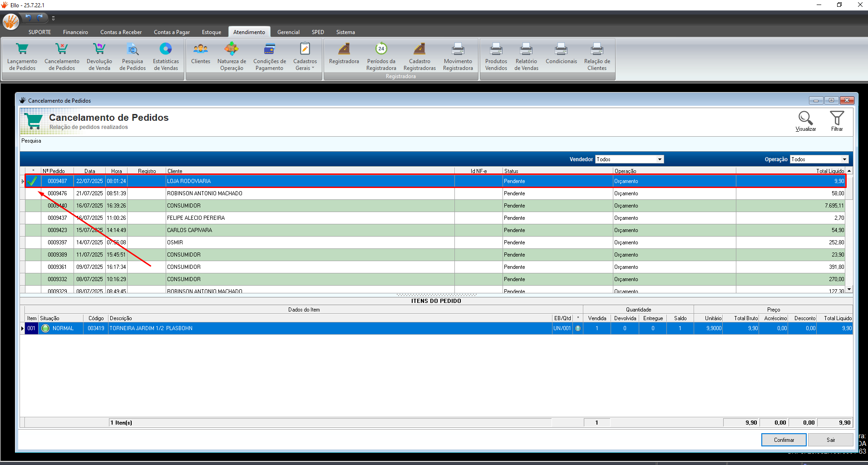Open Condições de Pagamento
The width and height of the screenshot is (868, 465).
tap(270, 57)
